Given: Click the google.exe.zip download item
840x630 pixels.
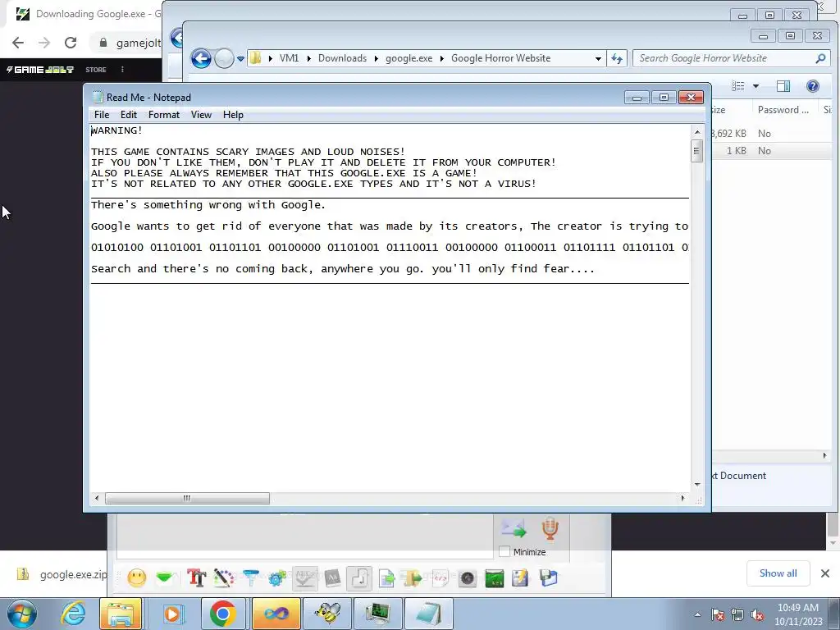Looking at the screenshot, I should pos(62,575).
